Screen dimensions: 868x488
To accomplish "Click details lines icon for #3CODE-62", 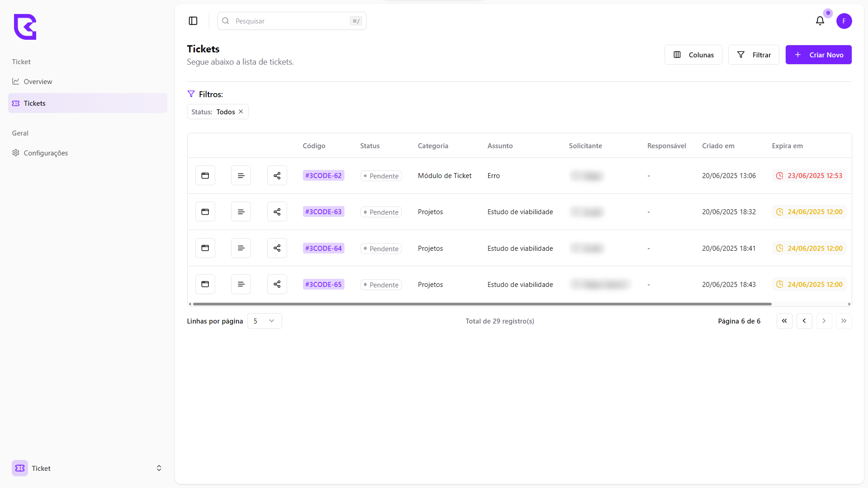I will [x=241, y=175].
